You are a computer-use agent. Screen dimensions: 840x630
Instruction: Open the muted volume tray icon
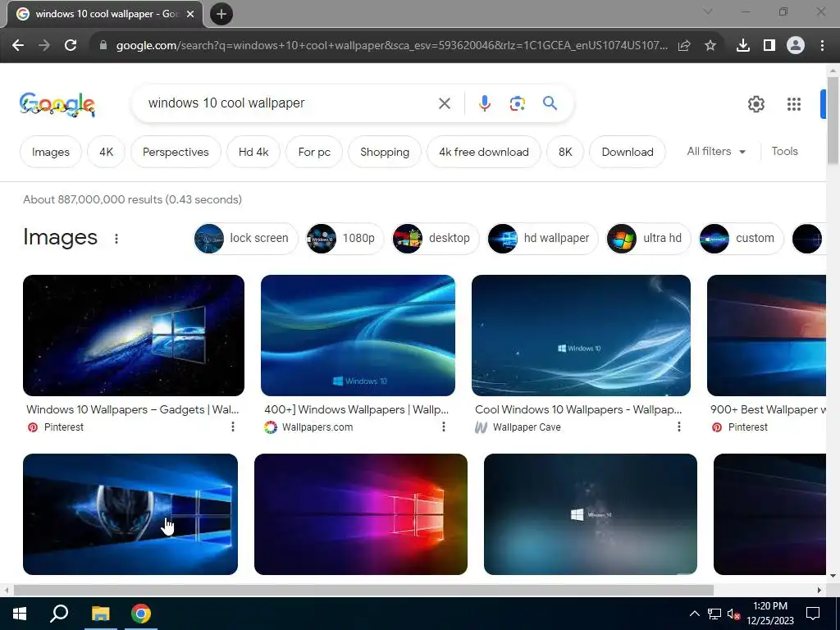click(733, 614)
